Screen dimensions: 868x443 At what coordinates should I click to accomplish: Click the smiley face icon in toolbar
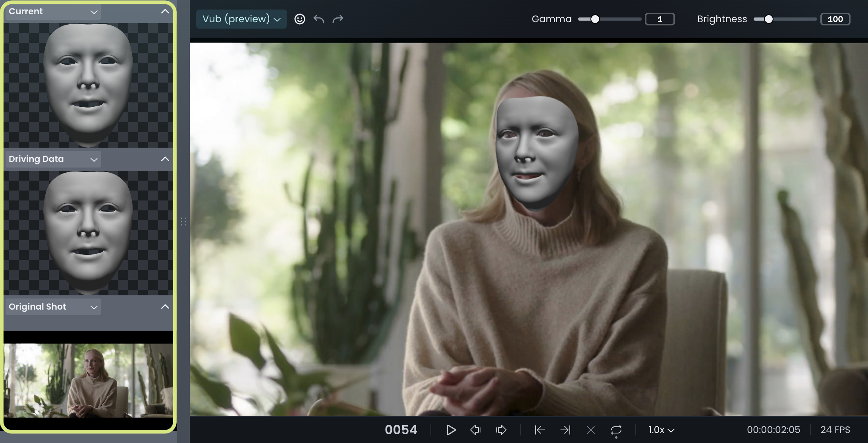(x=300, y=19)
